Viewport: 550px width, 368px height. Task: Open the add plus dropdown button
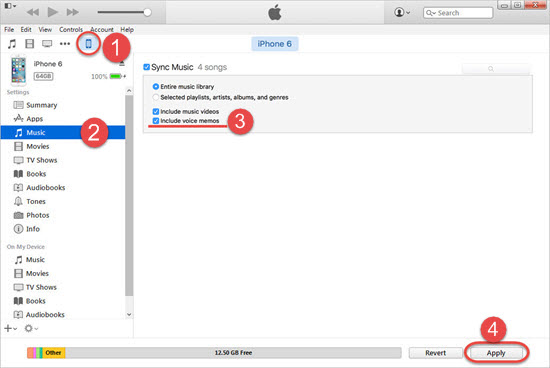tap(10, 329)
